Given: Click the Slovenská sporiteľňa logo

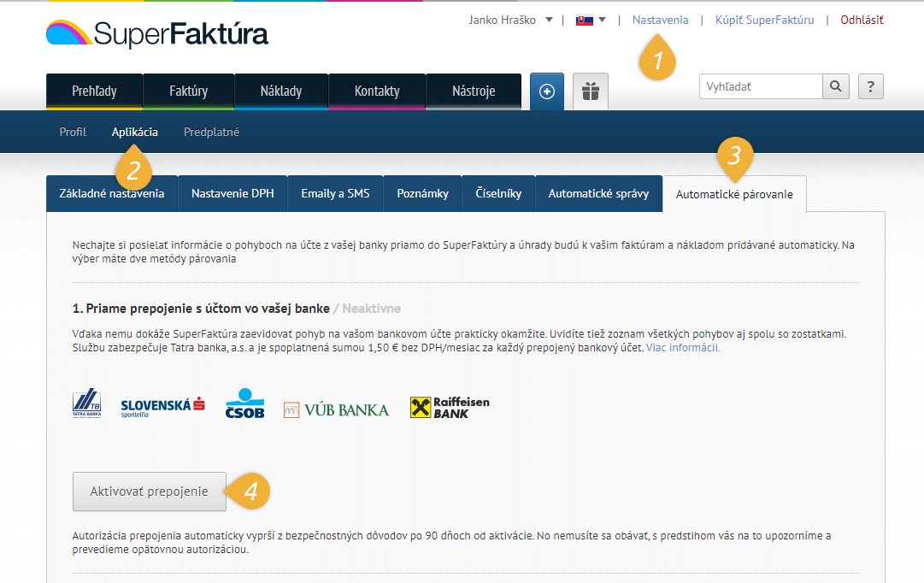Looking at the screenshot, I should [x=162, y=407].
